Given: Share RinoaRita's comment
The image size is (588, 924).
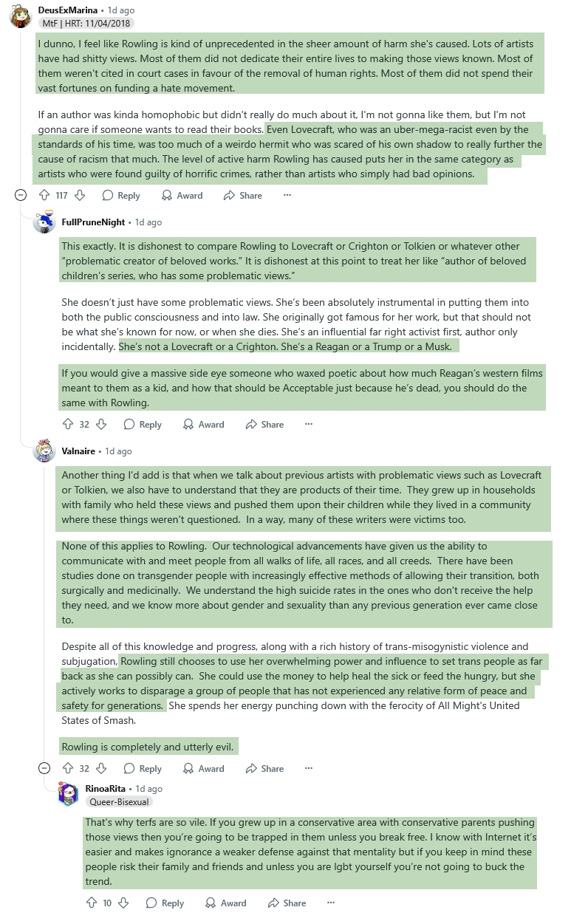Looking at the screenshot, I should (x=287, y=903).
